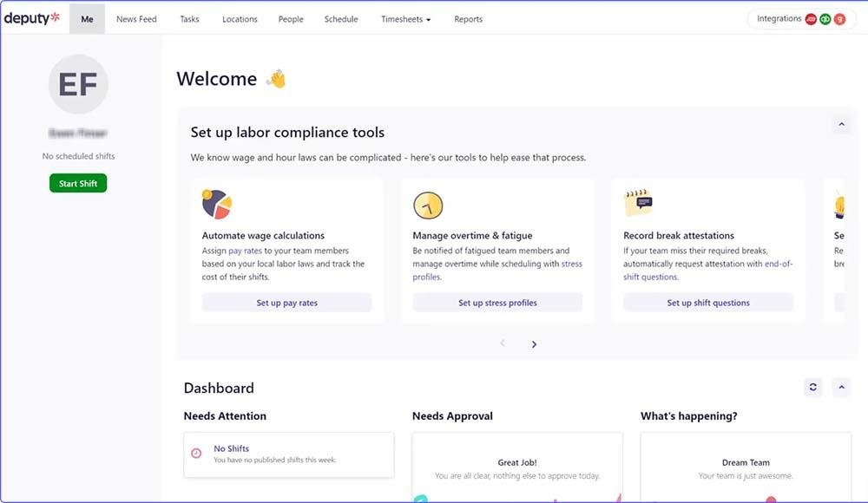The image size is (868, 503).
Task: Open the No Shifts attention card
Action: 289,454
